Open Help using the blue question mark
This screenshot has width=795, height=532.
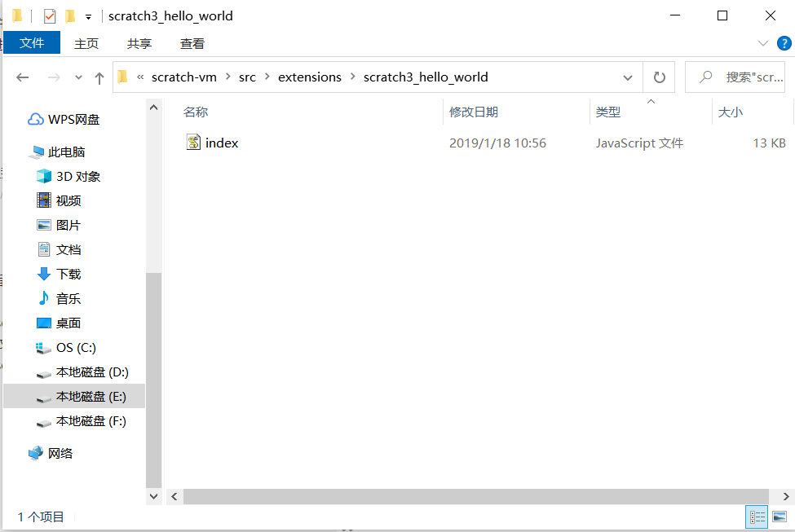pos(784,43)
